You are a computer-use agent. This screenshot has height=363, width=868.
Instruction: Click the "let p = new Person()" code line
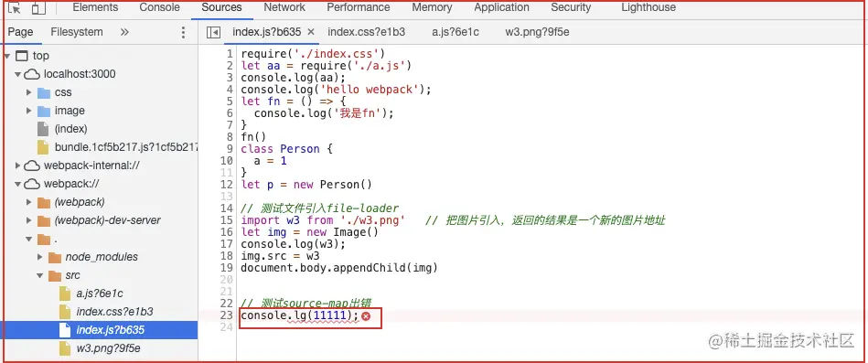coord(306,185)
